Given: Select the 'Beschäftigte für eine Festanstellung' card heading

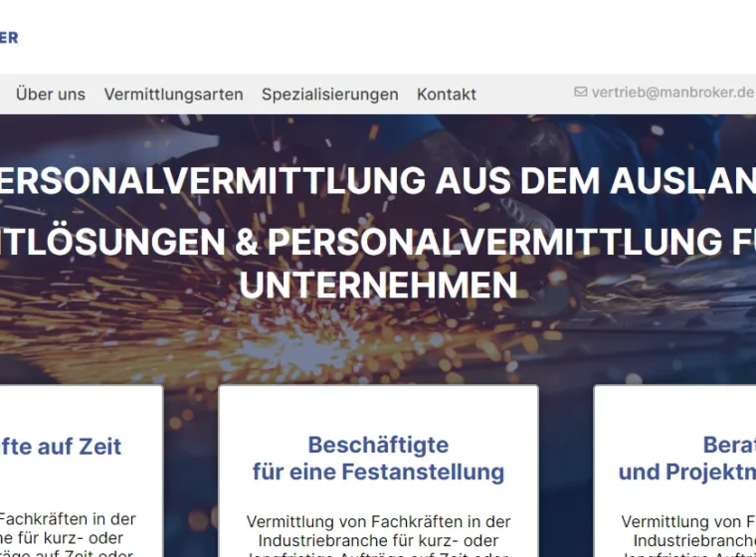Looking at the screenshot, I should click(378, 459).
